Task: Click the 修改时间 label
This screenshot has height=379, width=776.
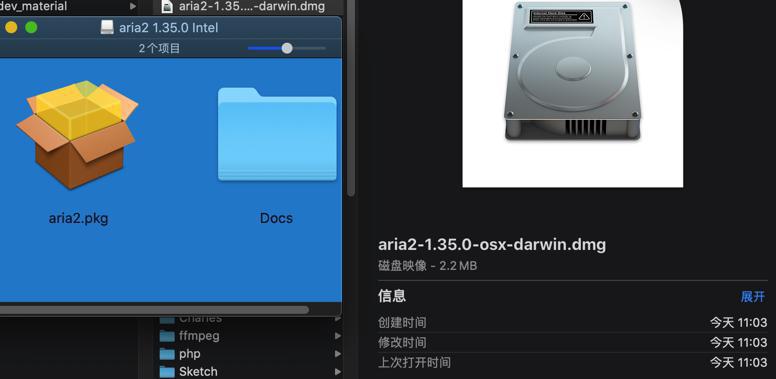Action: (x=402, y=342)
